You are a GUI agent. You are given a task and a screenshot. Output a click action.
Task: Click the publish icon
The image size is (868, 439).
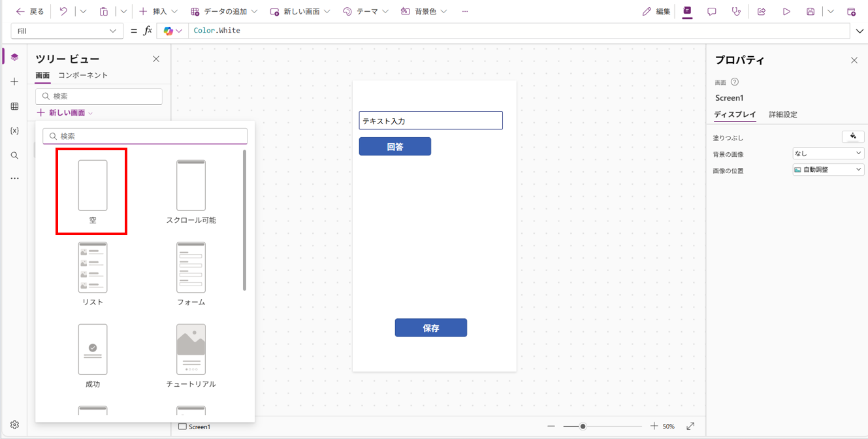pos(851,12)
